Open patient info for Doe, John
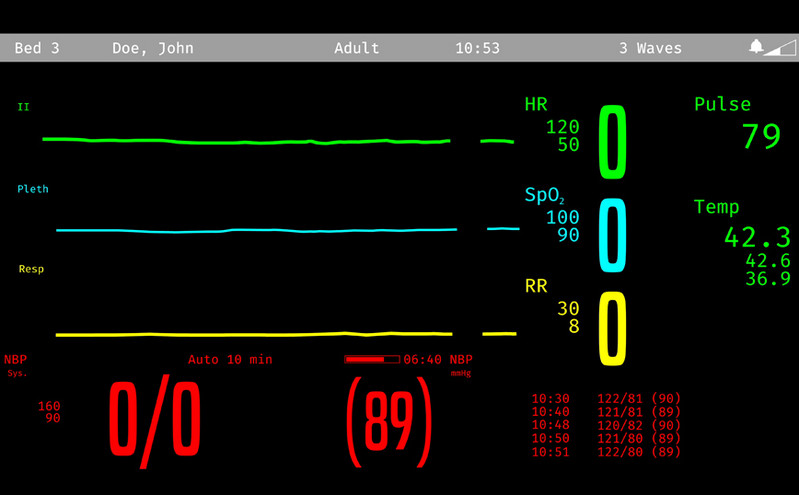Viewport: 799px width, 495px height. (153, 48)
